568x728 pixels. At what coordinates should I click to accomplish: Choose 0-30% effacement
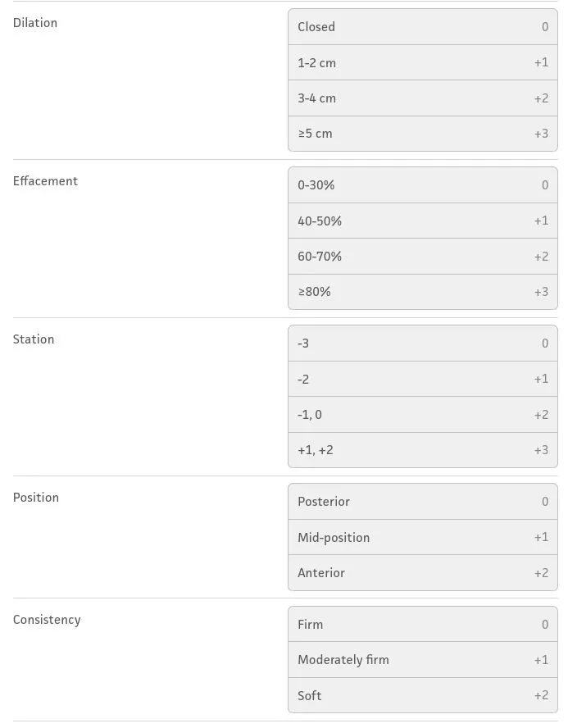[x=422, y=185]
